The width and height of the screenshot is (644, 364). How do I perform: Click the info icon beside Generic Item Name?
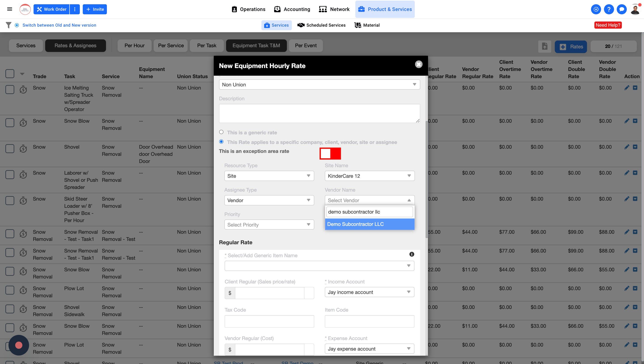411,254
